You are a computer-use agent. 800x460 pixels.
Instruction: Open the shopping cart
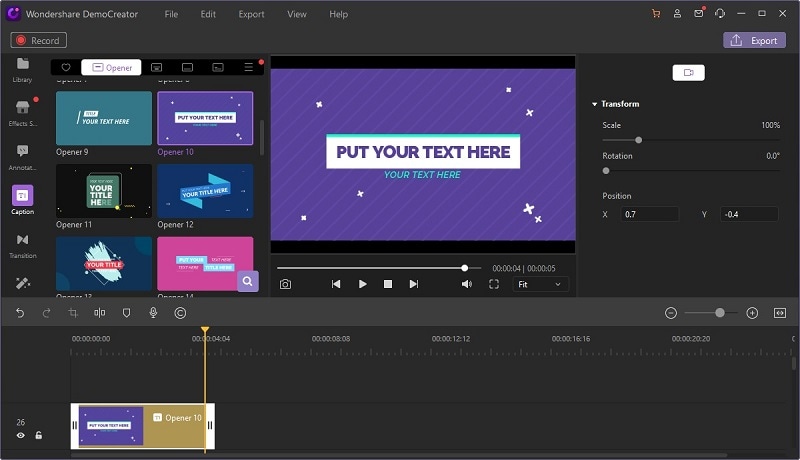point(656,14)
